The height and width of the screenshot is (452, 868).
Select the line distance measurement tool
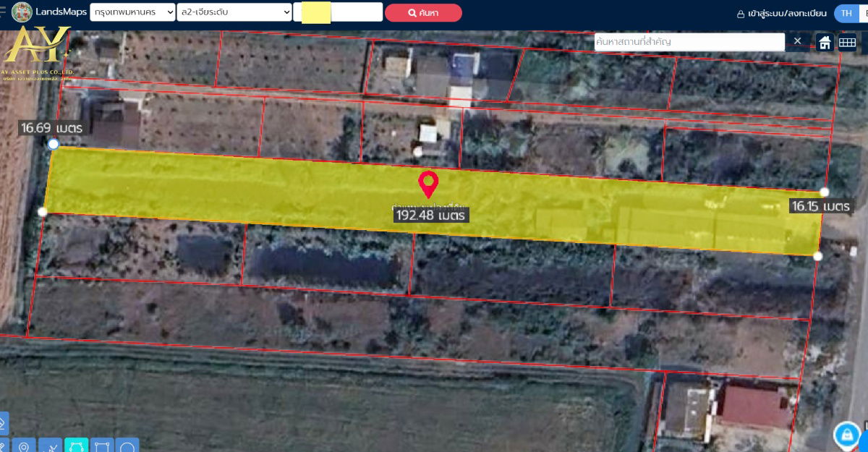(50, 445)
